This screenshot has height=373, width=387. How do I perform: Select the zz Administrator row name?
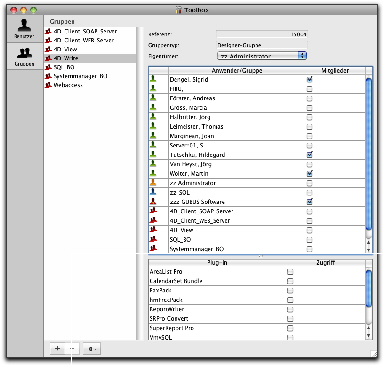pyautogui.click(x=193, y=183)
